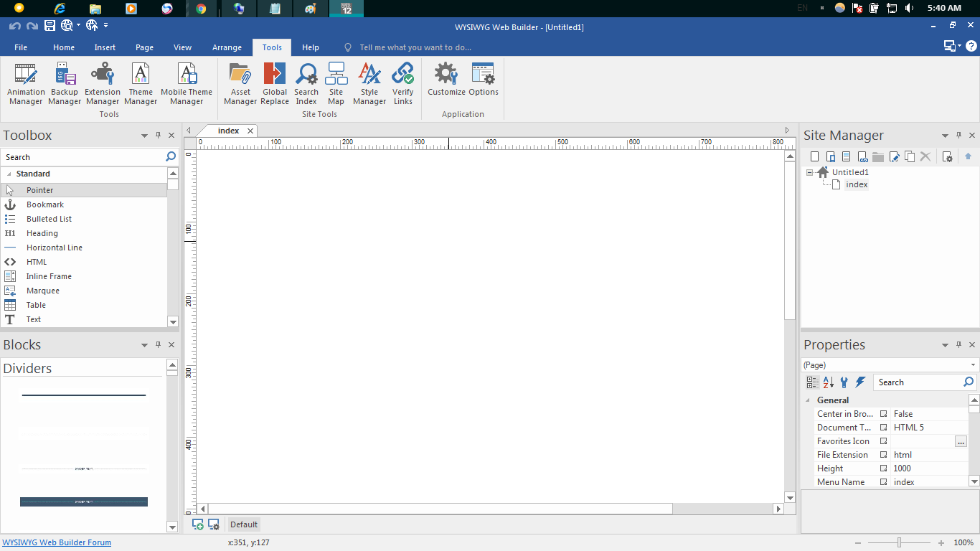Open the Page ribbon tab
This screenshot has width=980, height=551.
(x=144, y=47)
